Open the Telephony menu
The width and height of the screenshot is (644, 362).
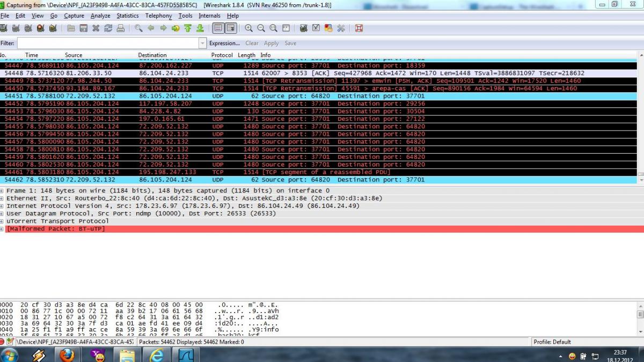click(159, 16)
